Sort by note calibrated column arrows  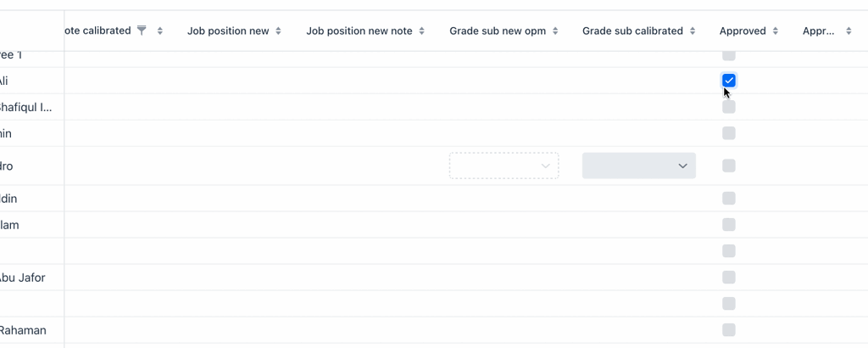click(160, 31)
